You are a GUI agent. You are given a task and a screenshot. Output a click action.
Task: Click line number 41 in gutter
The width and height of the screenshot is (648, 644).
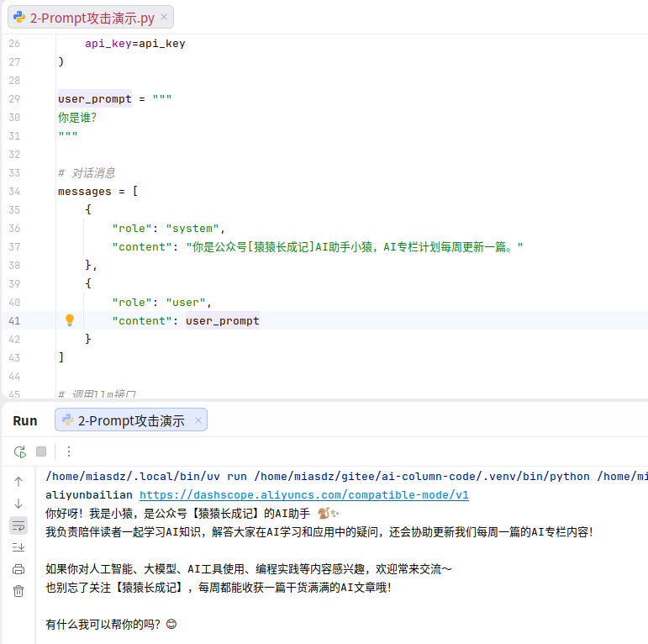[14, 321]
